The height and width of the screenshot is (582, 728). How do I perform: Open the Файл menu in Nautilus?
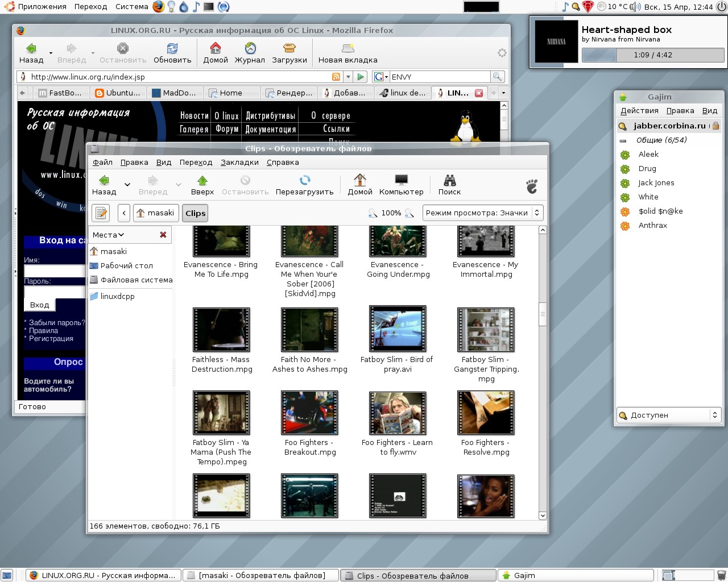click(102, 163)
